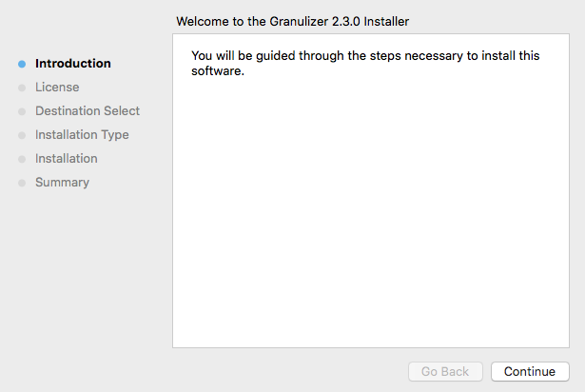Click the 'You will be guided' text line
The height and width of the screenshot is (392, 585).
pos(365,56)
